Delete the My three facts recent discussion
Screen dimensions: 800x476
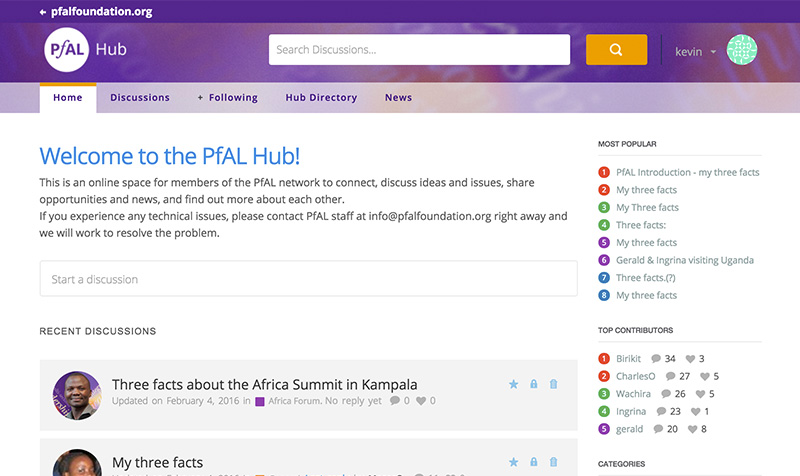click(x=554, y=462)
